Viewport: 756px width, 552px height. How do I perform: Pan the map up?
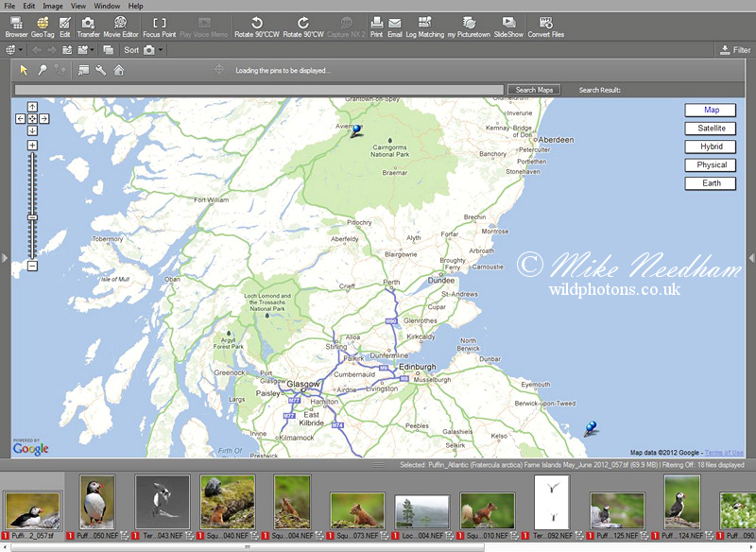32,107
